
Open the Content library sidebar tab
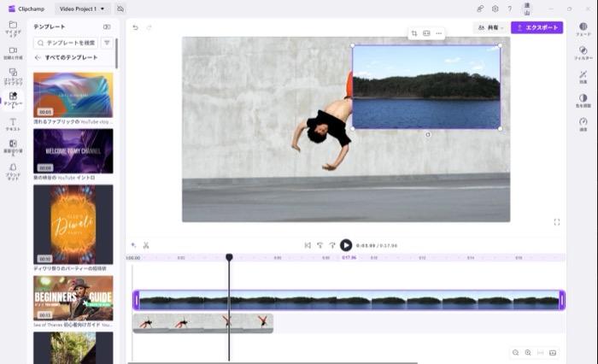[x=13, y=76]
